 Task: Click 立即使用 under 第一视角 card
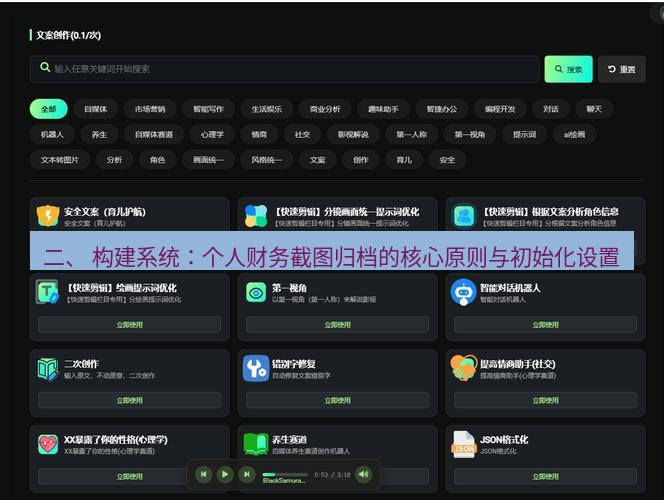tap(338, 324)
